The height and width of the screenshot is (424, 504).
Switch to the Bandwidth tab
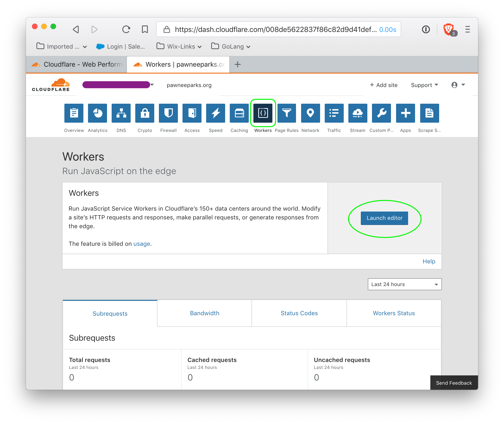tap(205, 313)
